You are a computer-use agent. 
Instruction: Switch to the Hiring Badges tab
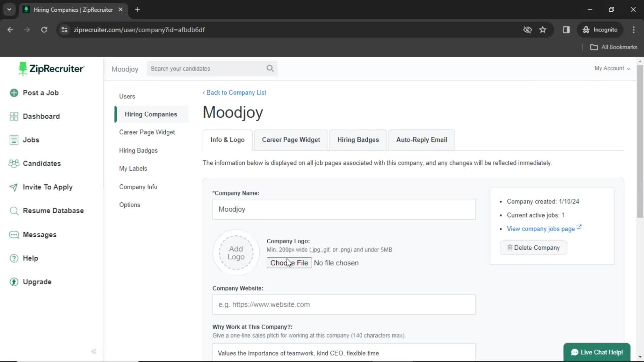pos(357,139)
